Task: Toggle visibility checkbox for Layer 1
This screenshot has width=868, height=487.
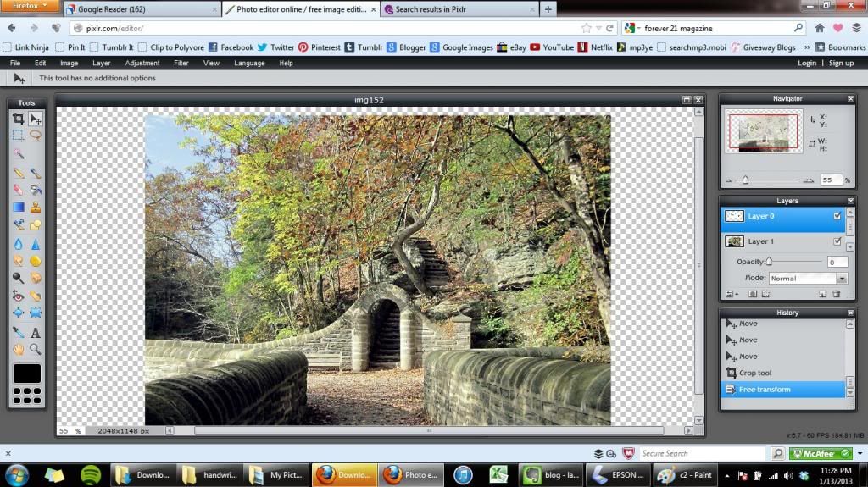Action: coord(837,241)
